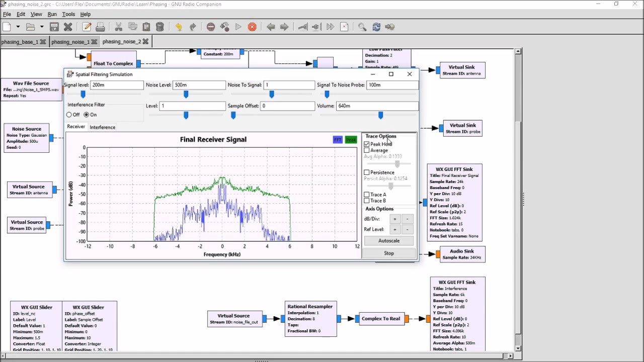Select the Interference Filter Off radio button

point(69,115)
